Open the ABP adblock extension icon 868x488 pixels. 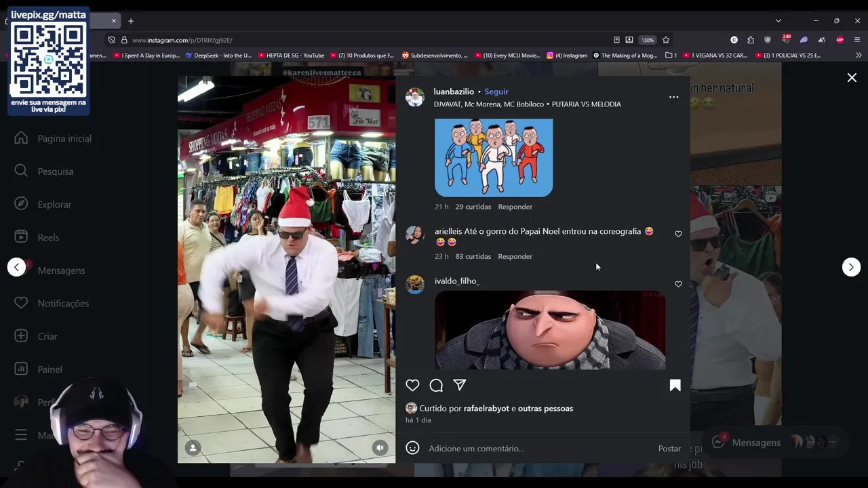[x=840, y=40]
